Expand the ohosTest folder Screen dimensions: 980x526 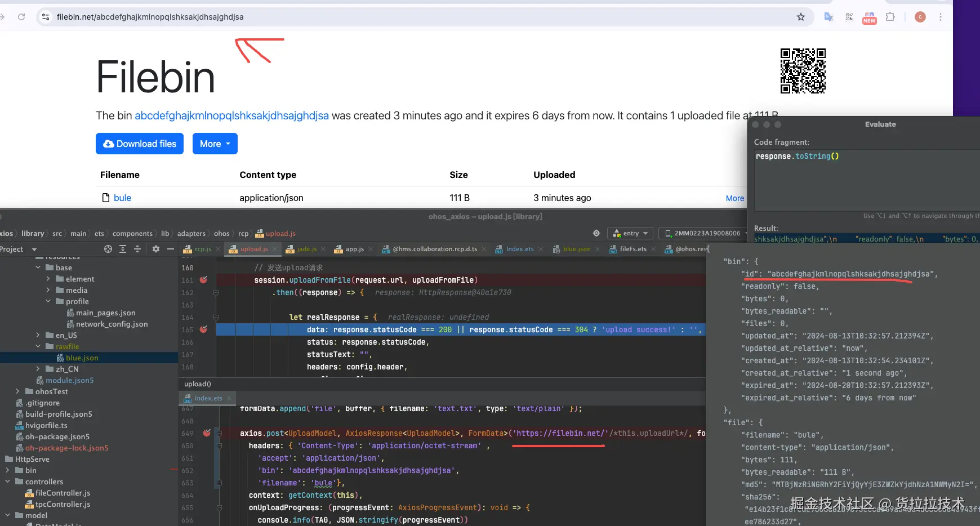(x=18, y=391)
